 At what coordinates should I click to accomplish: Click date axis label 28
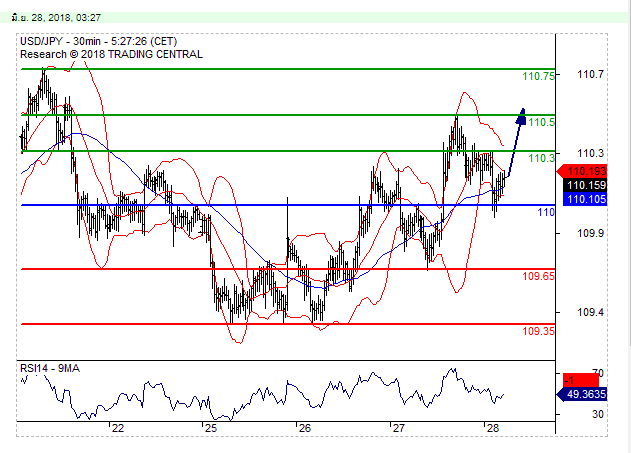pos(493,428)
